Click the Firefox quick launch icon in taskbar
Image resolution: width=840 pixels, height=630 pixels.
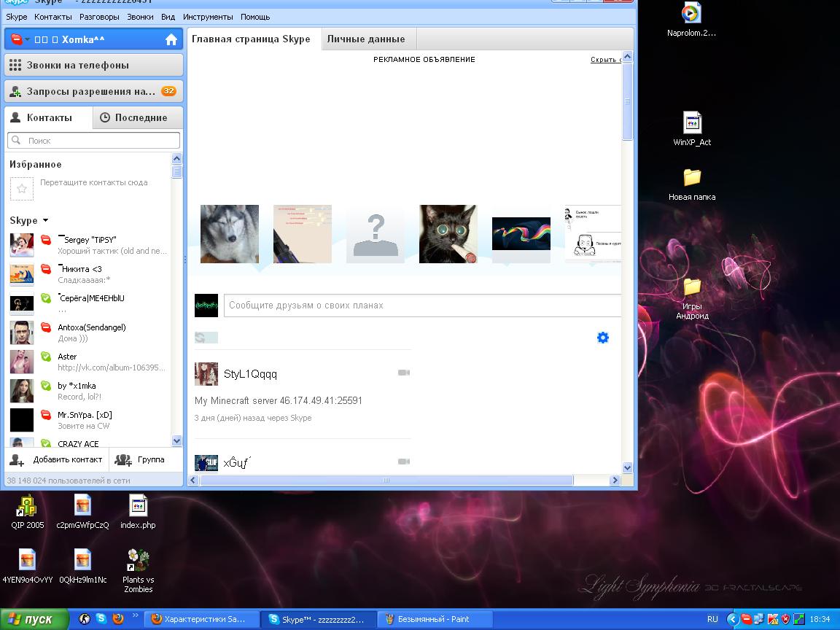click(x=118, y=619)
